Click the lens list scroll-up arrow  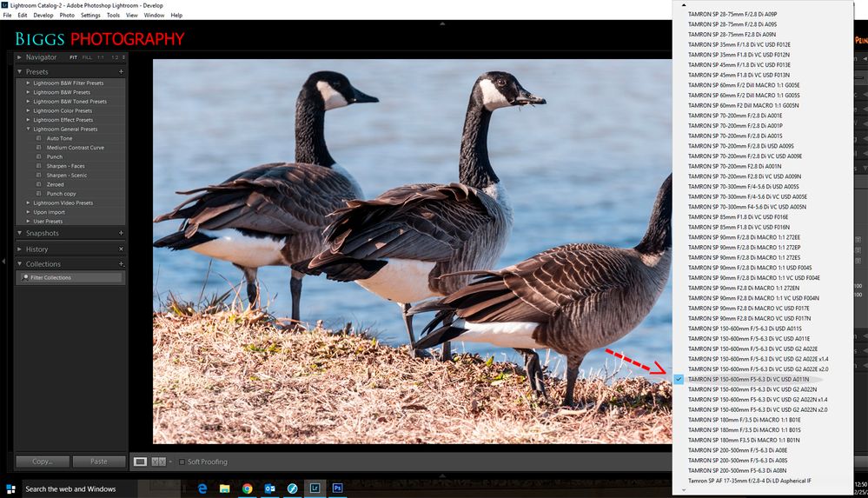[x=684, y=4]
